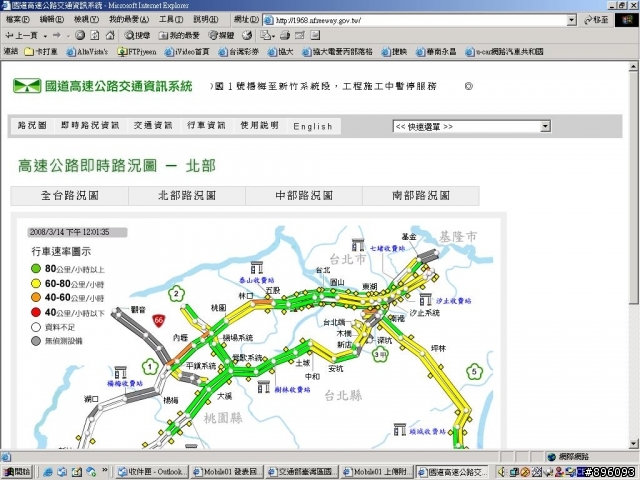Open the AltaVista's links bar bookmark
The height and width of the screenshot is (480, 640).
coord(87,52)
